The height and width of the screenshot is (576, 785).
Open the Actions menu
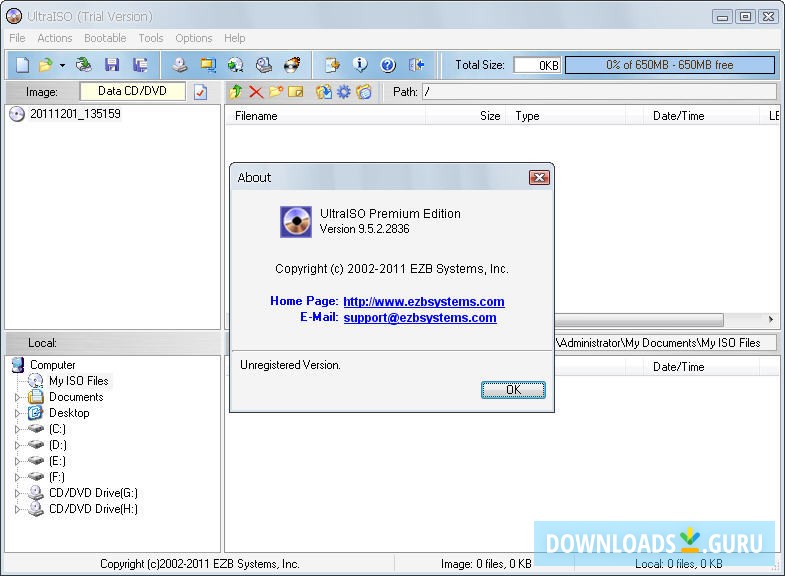(55, 38)
